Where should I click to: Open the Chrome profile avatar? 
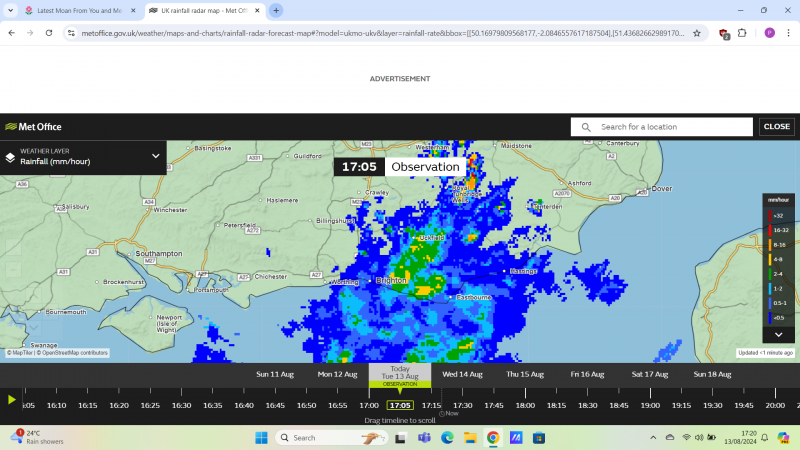click(769, 33)
